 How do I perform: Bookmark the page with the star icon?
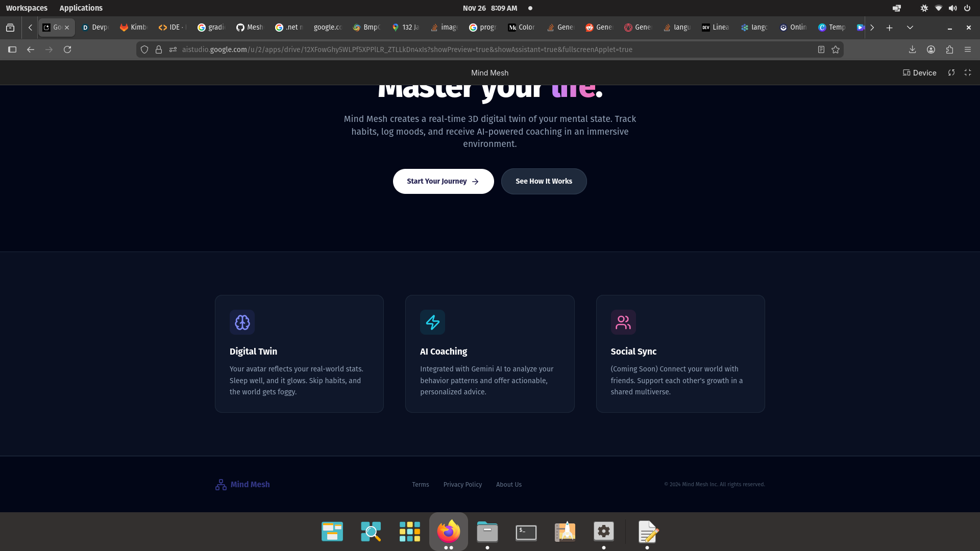point(836,49)
